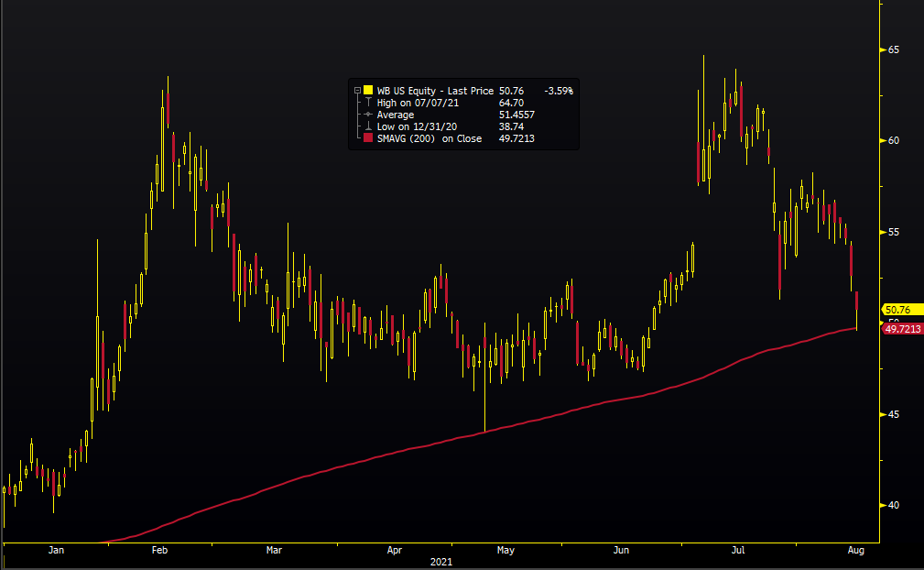924x570 pixels.
Task: Click the 45 price axis label
Action: [894, 414]
